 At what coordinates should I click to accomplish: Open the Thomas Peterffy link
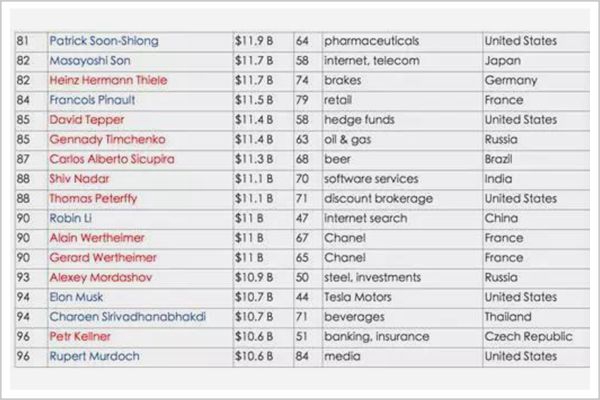(93, 198)
